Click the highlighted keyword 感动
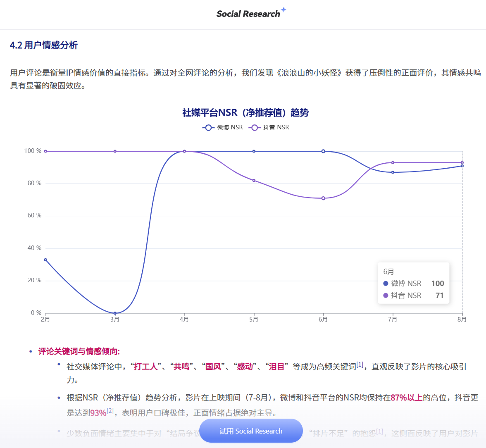The height and width of the screenshot is (448, 486). click(245, 367)
